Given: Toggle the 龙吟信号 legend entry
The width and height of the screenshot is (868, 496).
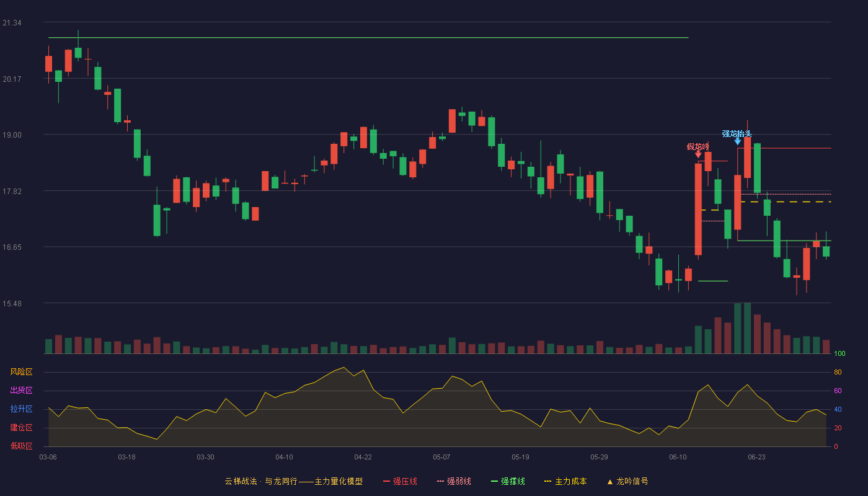Looking at the screenshot, I should (627, 481).
